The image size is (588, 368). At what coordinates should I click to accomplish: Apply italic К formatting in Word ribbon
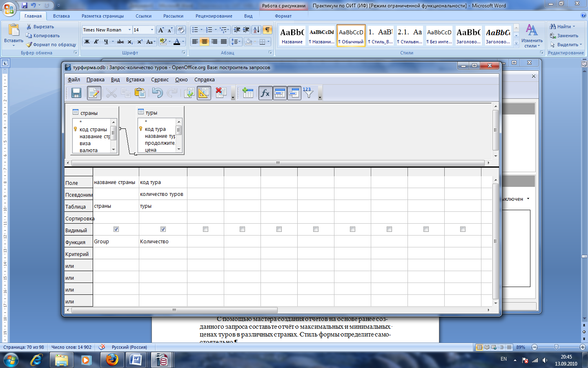point(96,42)
